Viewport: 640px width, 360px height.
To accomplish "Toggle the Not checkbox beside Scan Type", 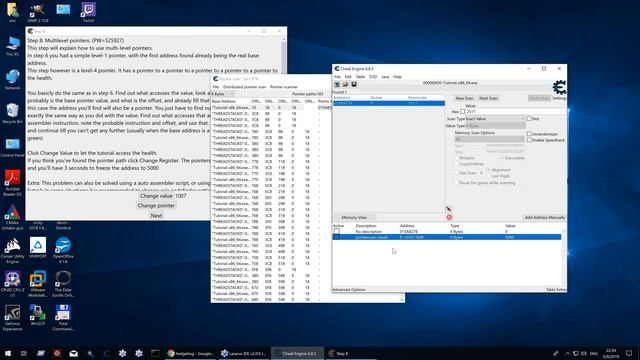I will pos(529,118).
